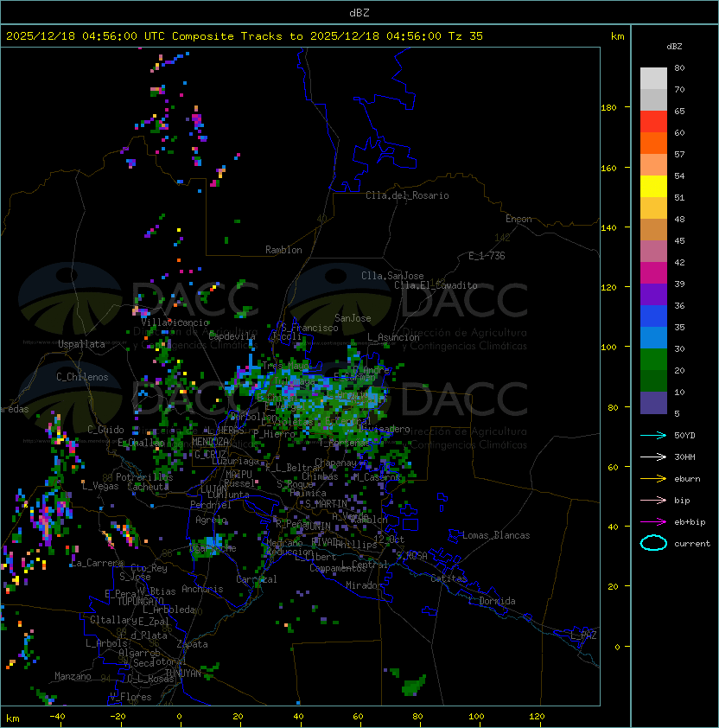Click the Carrizal map label
The image size is (719, 728).
click(x=257, y=579)
